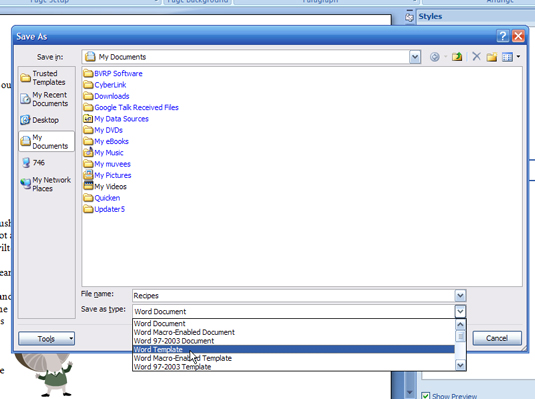Collapse the Save as type dropdown arrow
Viewport: 535px width, 399px height.
point(460,311)
